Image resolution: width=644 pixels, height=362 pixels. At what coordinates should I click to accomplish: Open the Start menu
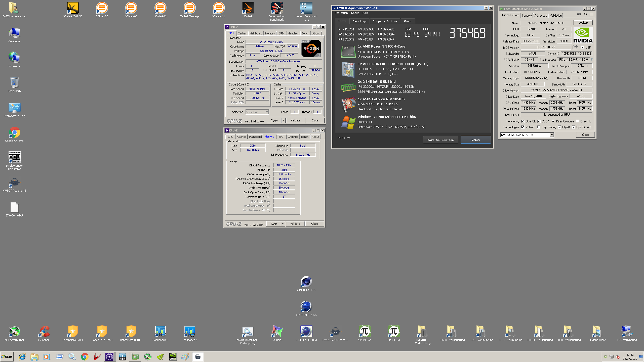pos(7,356)
